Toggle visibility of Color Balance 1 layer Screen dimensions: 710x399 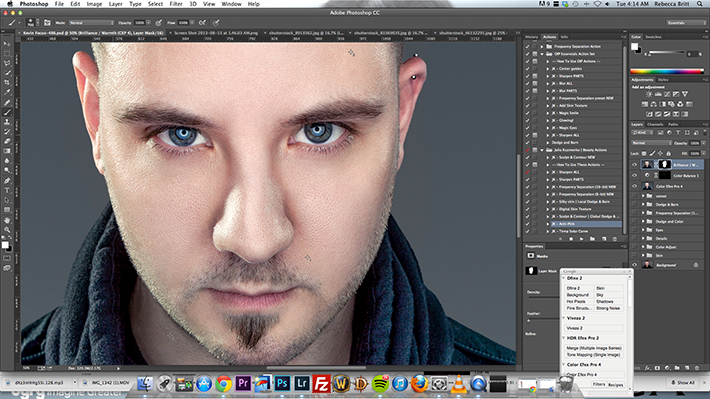point(634,175)
